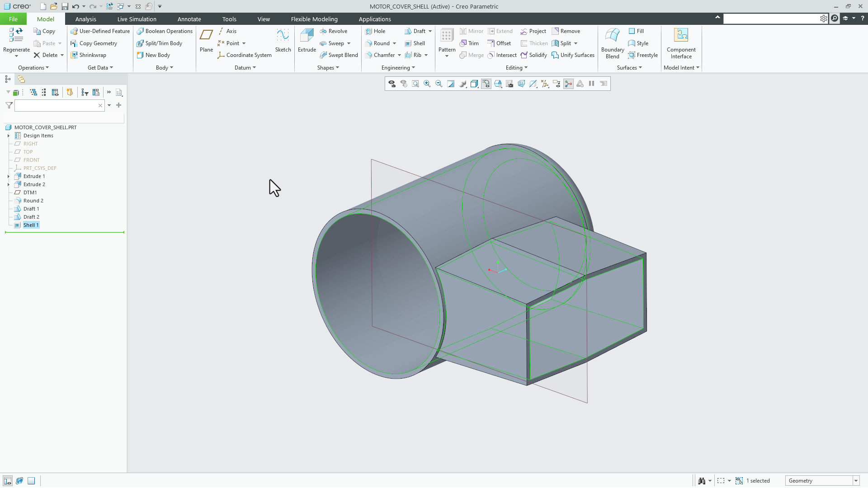Screen dimensions: 868x488
Task: Open the Round dropdown
Action: click(x=394, y=43)
